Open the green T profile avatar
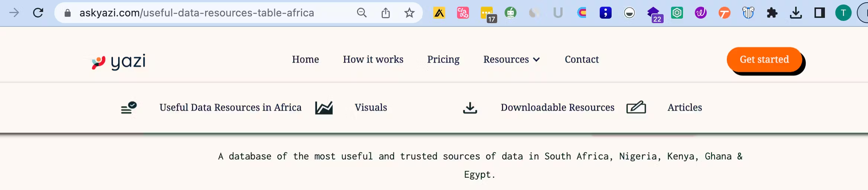 pyautogui.click(x=843, y=13)
